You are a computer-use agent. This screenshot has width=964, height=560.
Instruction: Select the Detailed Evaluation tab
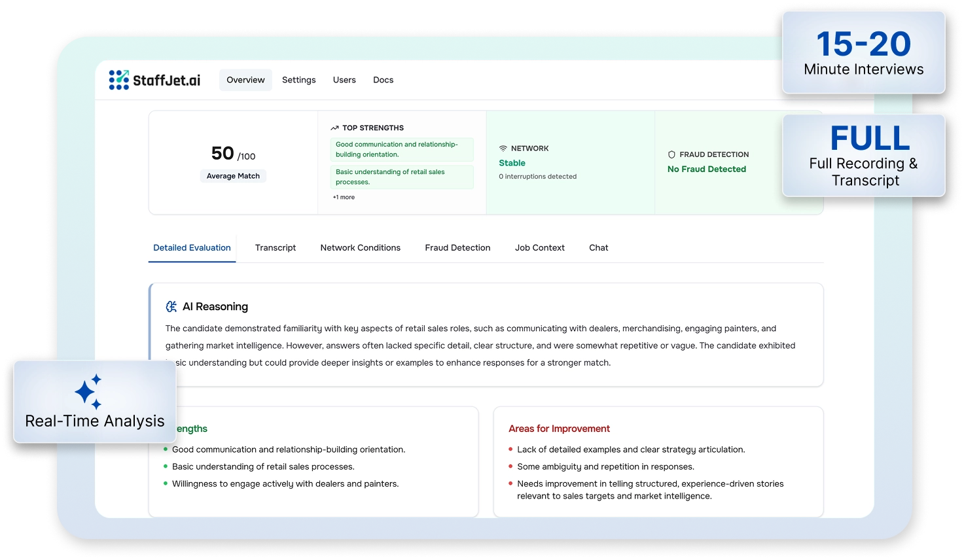tap(192, 247)
